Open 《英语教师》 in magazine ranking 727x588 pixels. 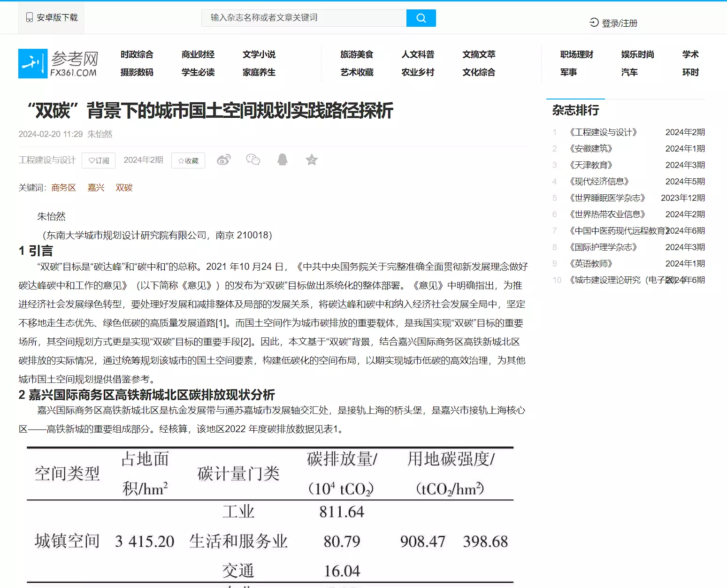click(x=591, y=264)
